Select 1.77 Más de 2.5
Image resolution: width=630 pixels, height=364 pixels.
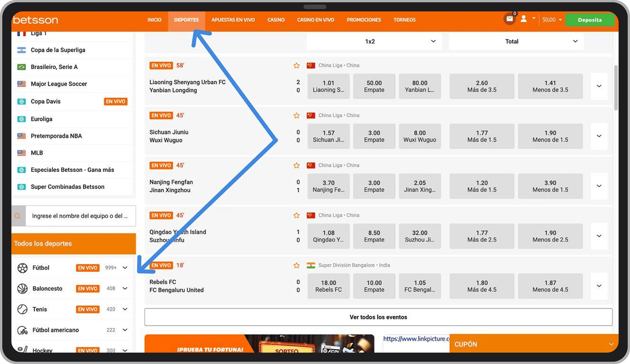[x=482, y=236]
